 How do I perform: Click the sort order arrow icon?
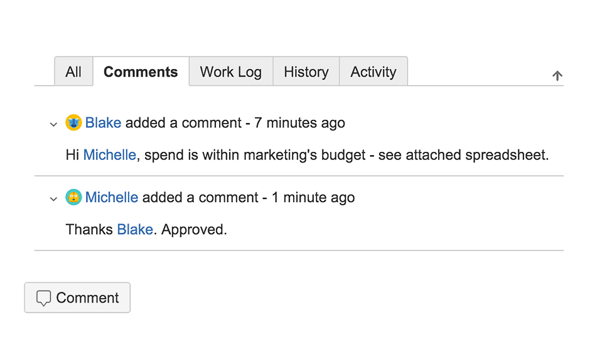coord(557,76)
